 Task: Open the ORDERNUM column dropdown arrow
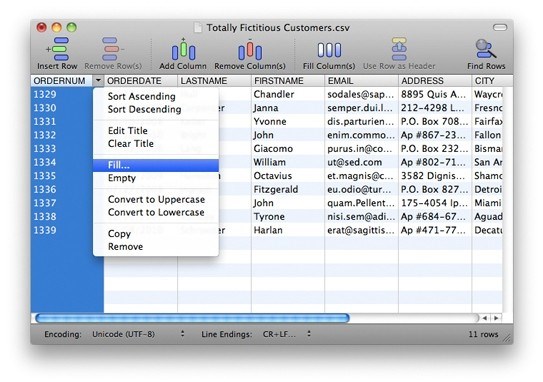pyautogui.click(x=98, y=81)
